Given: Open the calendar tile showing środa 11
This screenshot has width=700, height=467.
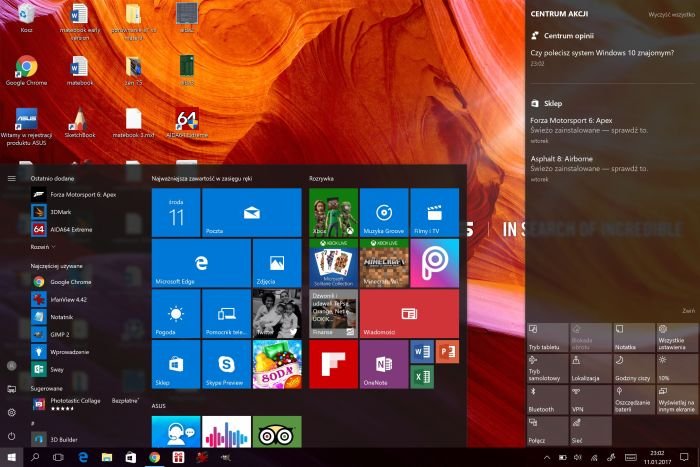Looking at the screenshot, I should pyautogui.click(x=176, y=213).
